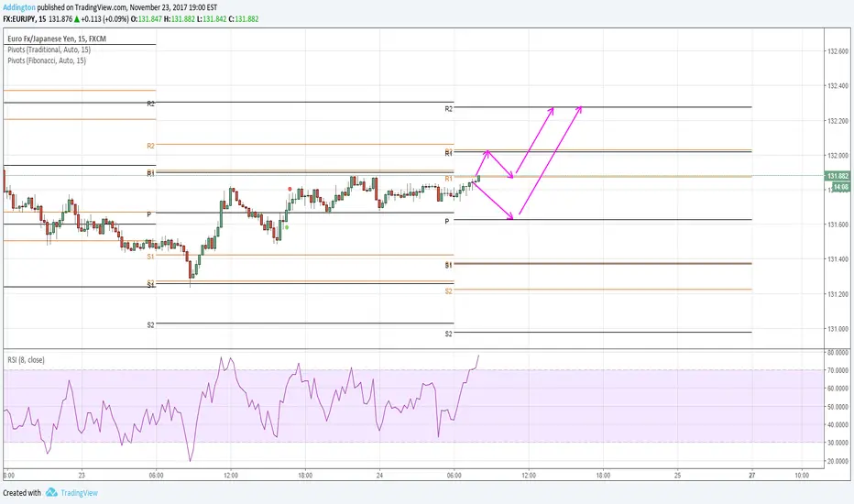The image size is (854, 504).
Task: Open the Addington author profile link
Action: [x=19, y=7]
